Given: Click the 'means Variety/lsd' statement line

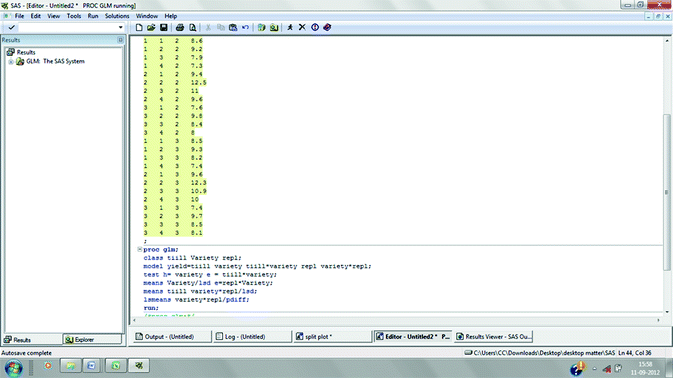Looking at the screenshot, I should click(x=208, y=283).
